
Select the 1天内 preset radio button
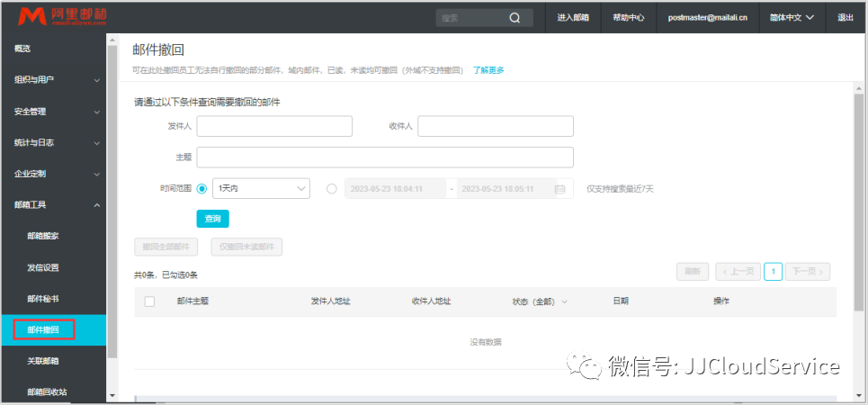[202, 189]
